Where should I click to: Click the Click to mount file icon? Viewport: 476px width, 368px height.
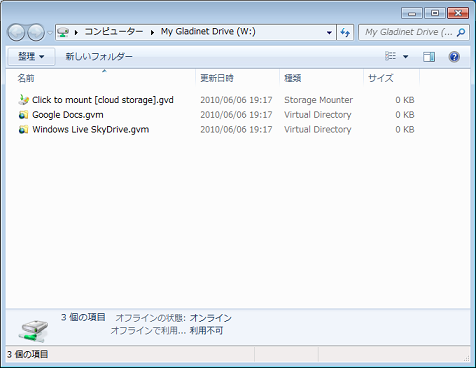click(23, 100)
